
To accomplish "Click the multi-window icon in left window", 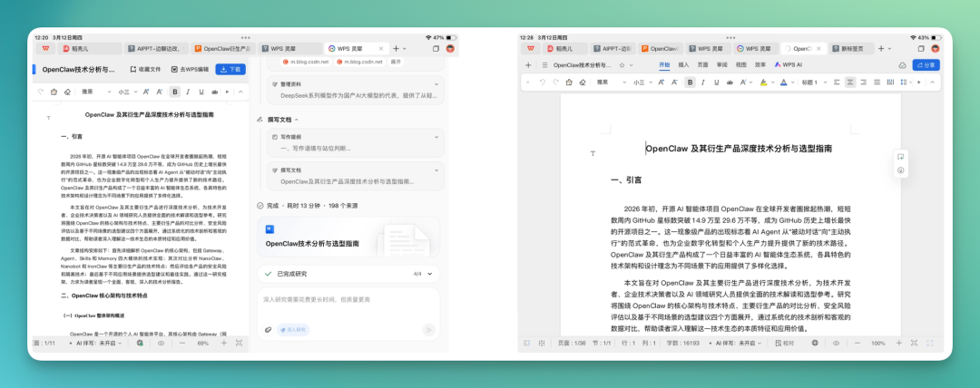I will (436, 48).
